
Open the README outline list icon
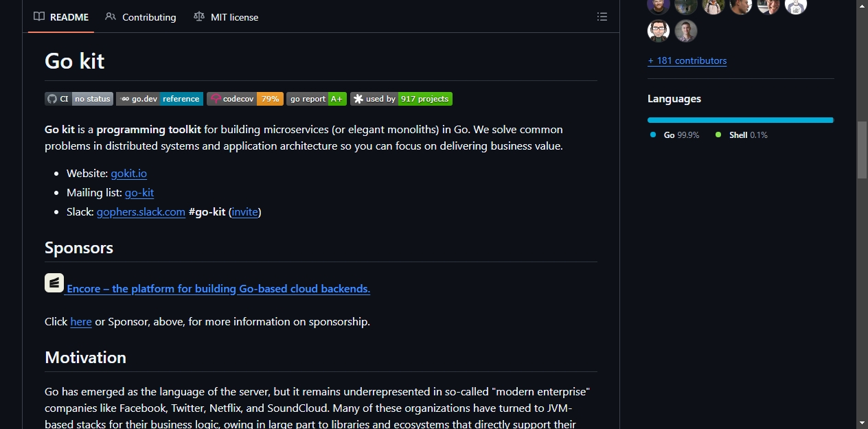(602, 16)
